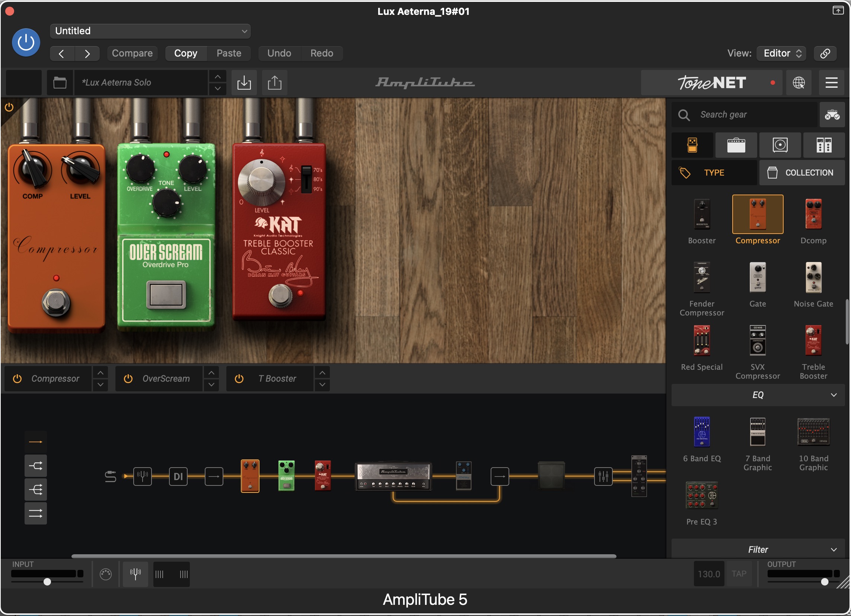Click the Undo button
Viewport: 851px width, 616px height.
tap(279, 53)
